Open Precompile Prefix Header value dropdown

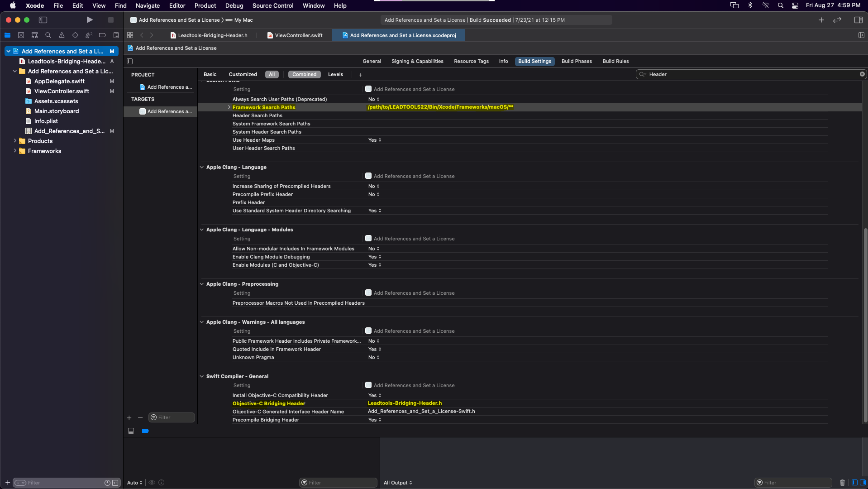(374, 194)
